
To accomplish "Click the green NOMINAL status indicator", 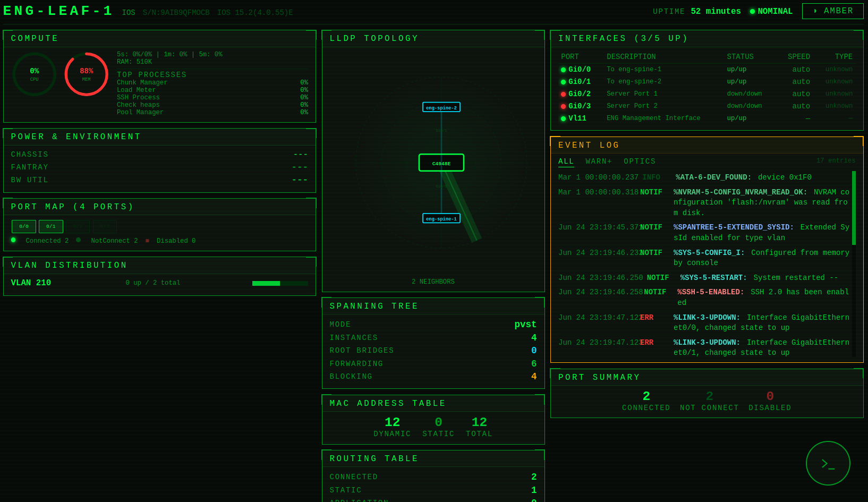I will pos(771,11).
